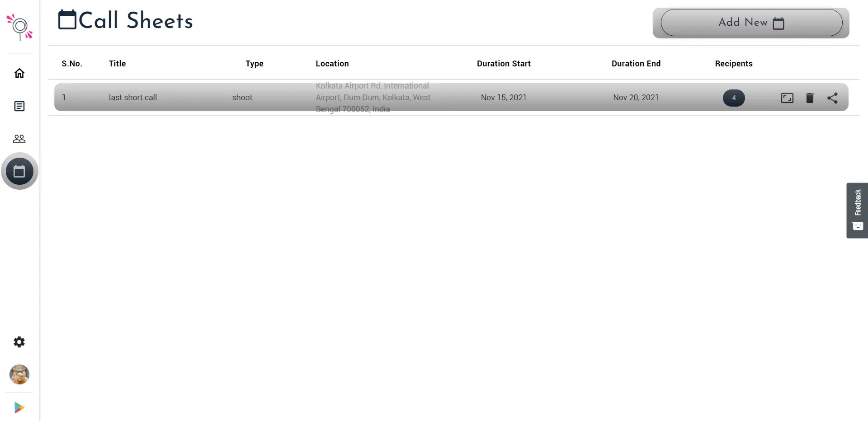Open the Feedback tab on right edge
The image size is (868, 421).
tap(857, 210)
